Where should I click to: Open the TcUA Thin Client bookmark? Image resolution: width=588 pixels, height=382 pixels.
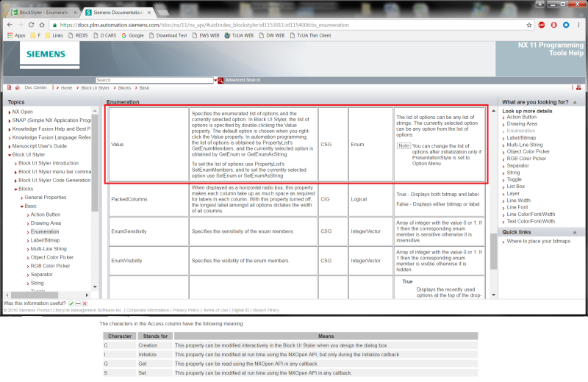[x=310, y=35]
